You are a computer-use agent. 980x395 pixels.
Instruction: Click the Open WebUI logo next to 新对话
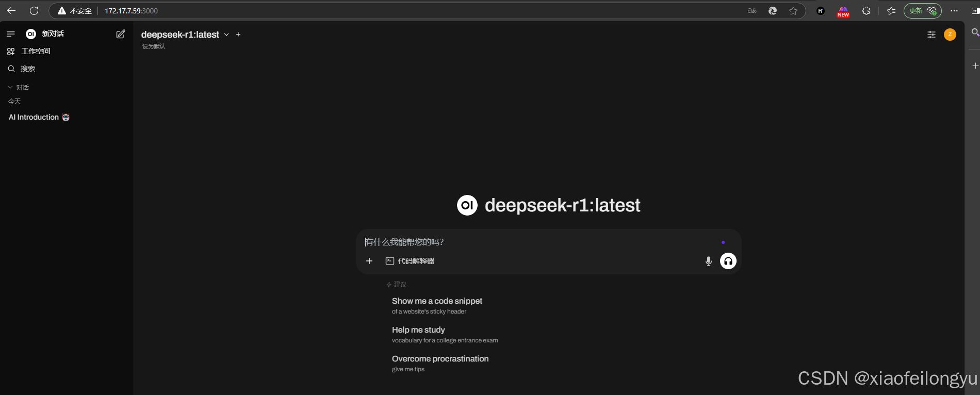coord(31,34)
